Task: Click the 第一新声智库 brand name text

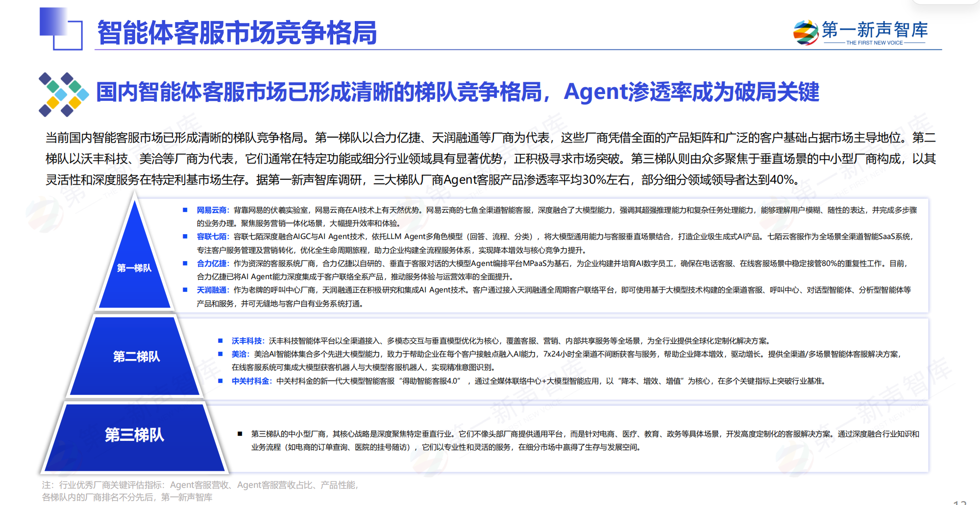Action: point(875,29)
